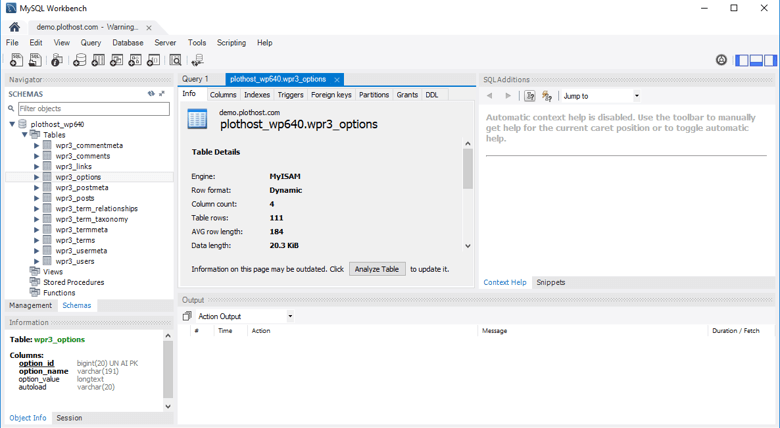Expand the schemas panel with arrows icon
The height and width of the screenshot is (428, 780).
coord(162,94)
